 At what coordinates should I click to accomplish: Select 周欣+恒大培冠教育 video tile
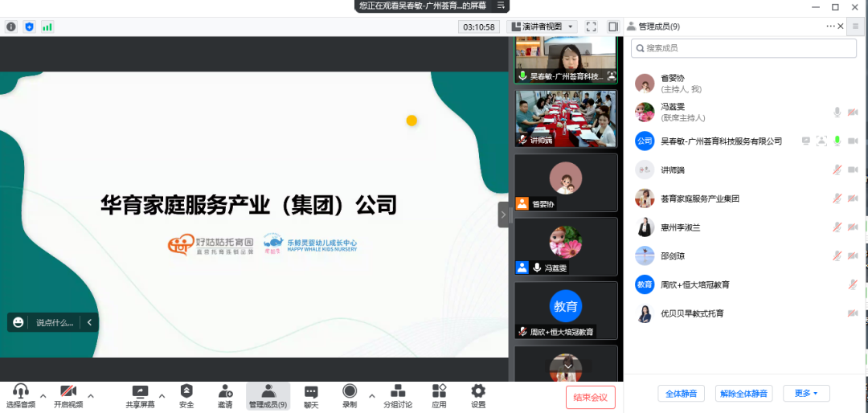(566, 311)
